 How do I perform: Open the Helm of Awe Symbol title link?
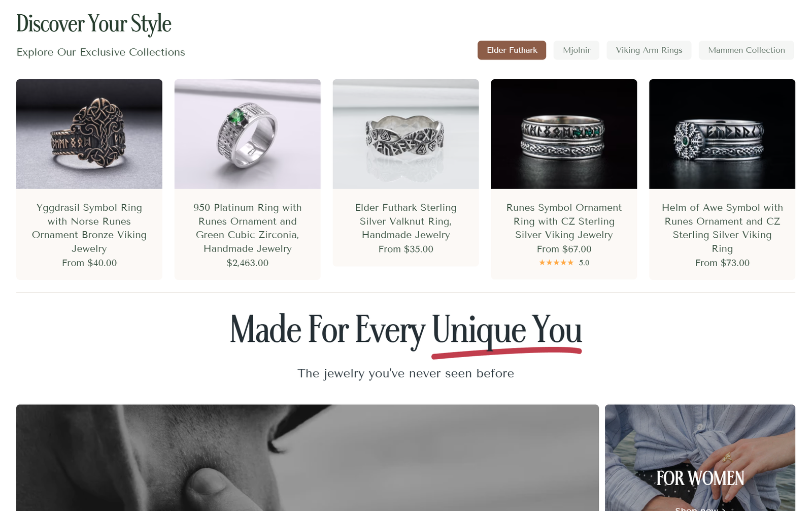pos(722,228)
